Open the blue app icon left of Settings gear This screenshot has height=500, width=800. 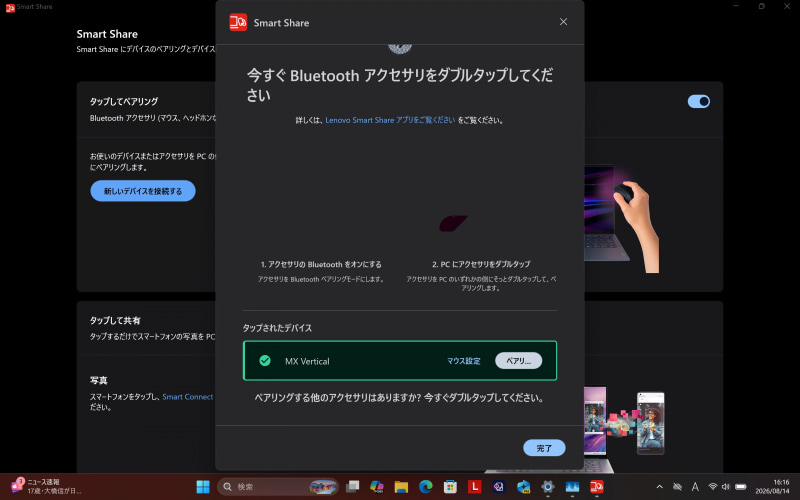[x=523, y=487]
